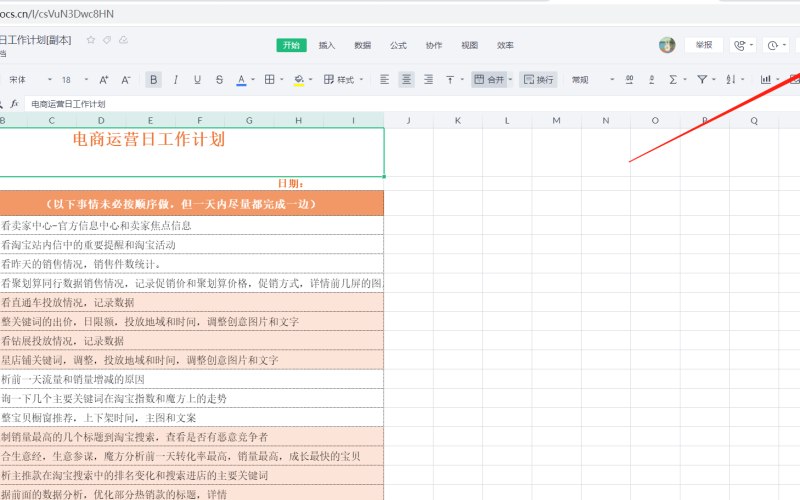The height and width of the screenshot is (500, 800).
Task: Select the title cell 电商运营日工作计划
Action: (192, 152)
